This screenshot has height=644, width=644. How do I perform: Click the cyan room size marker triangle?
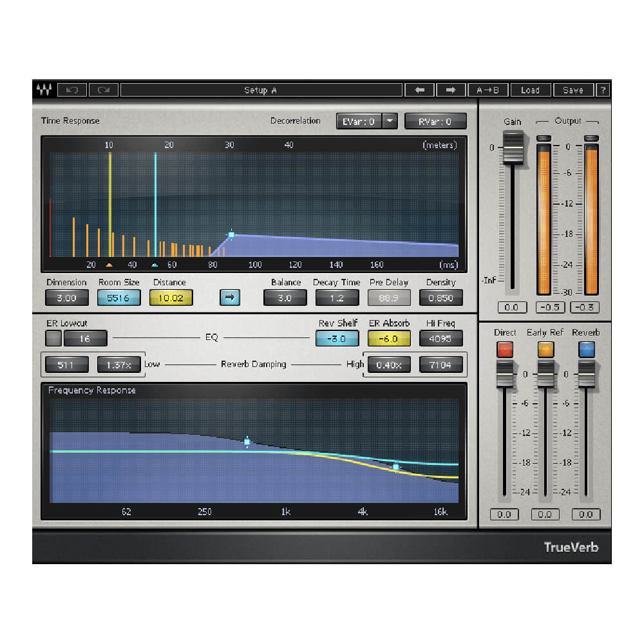point(155,265)
